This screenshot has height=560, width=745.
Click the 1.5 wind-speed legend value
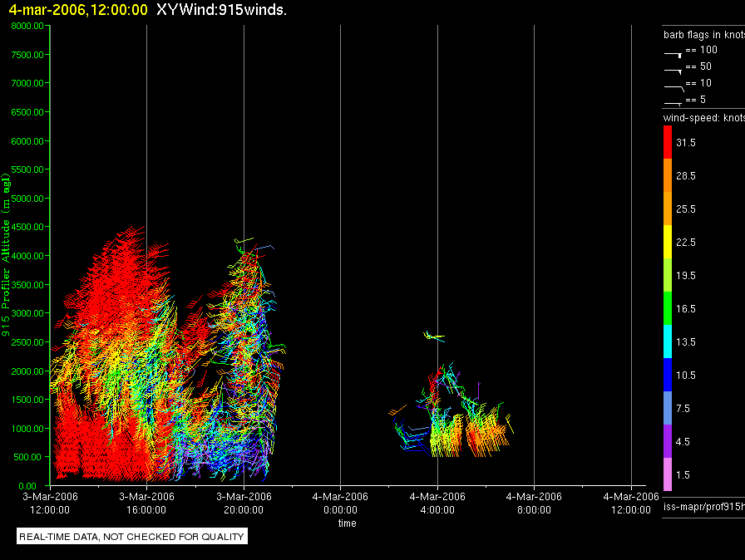pos(683,475)
